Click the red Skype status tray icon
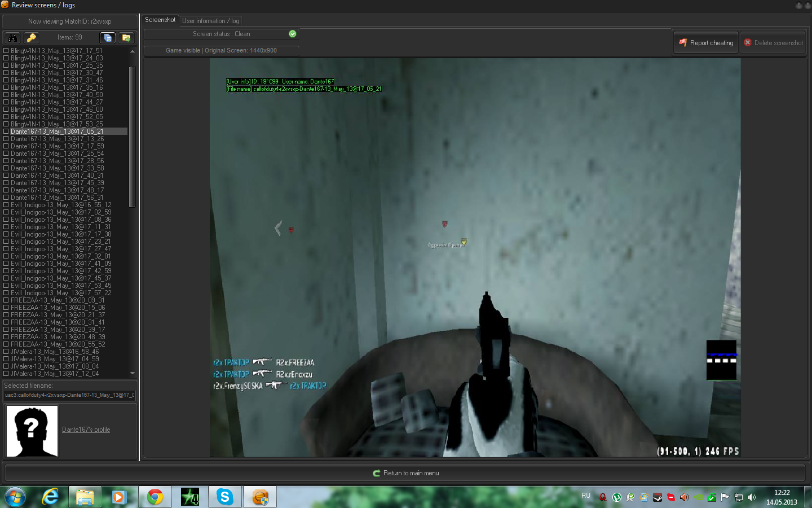 tap(671, 497)
